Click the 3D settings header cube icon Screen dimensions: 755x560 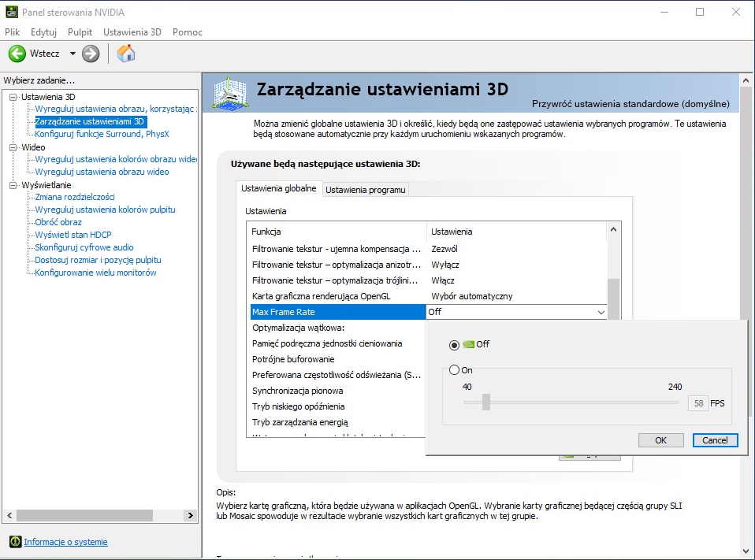pos(230,92)
